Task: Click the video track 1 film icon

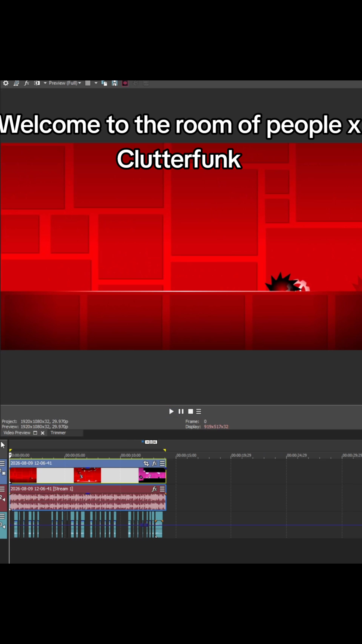Action: tap(4, 473)
